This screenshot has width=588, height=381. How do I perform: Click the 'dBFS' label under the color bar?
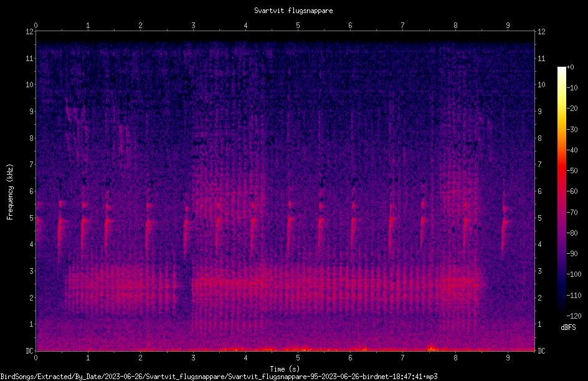[x=568, y=327]
